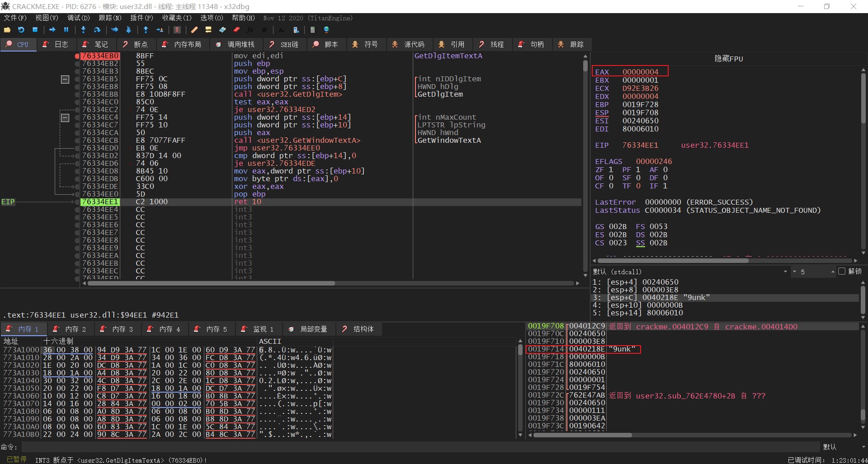Click the 隐藏FPU button
Image resolution: width=868 pixels, height=464 pixels.
coord(728,59)
